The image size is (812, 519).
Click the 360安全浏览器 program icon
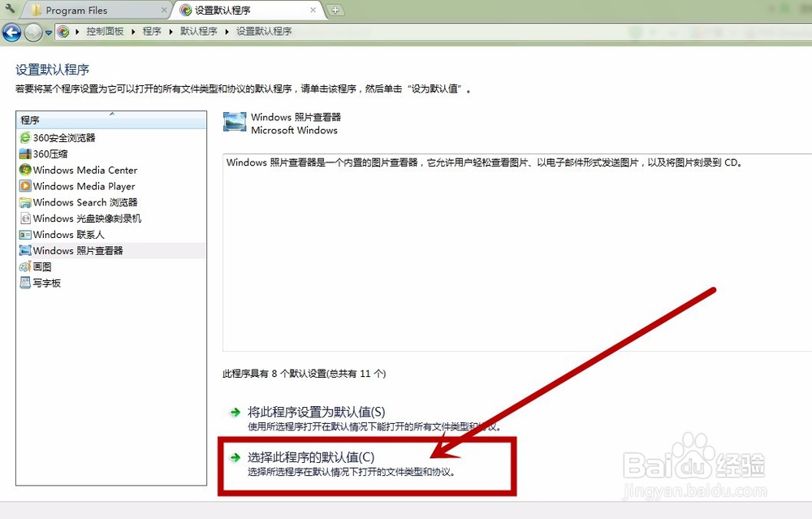coord(25,138)
